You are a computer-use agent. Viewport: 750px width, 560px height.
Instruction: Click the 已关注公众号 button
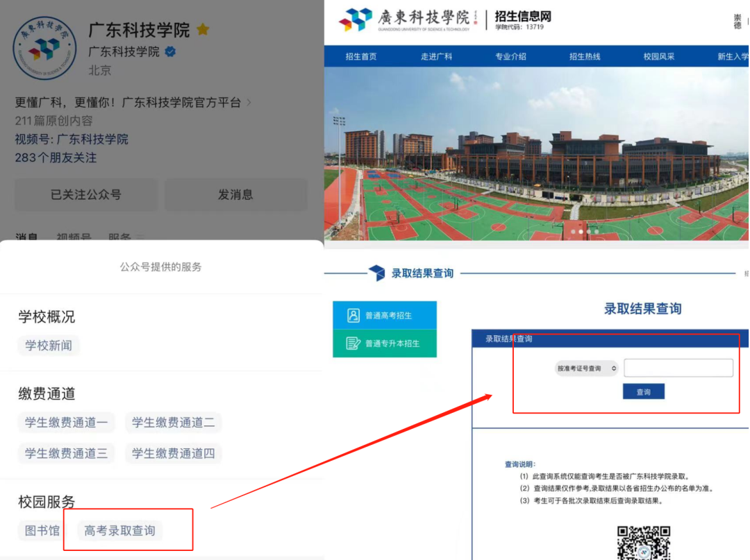(86, 194)
